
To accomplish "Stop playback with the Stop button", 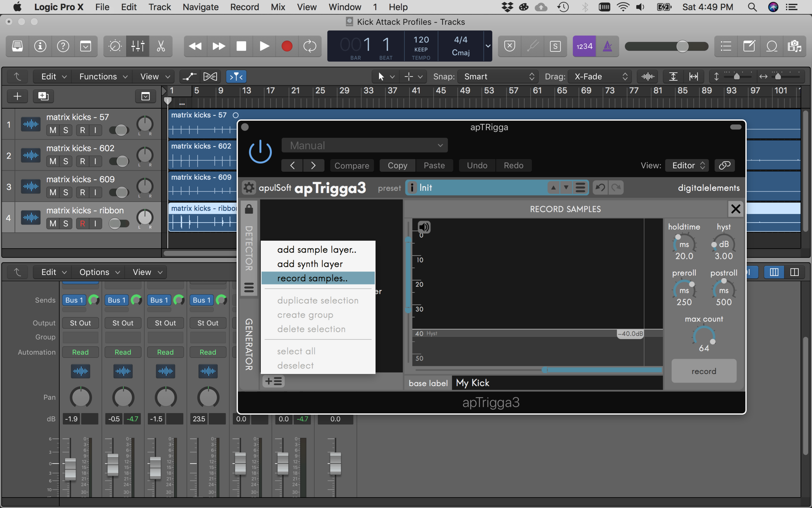I will [241, 46].
